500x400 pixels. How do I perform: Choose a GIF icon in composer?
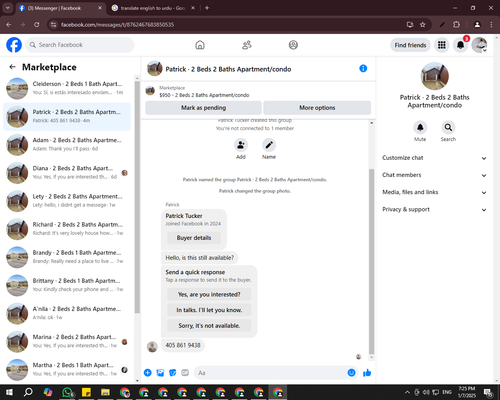pyautogui.click(x=185, y=373)
